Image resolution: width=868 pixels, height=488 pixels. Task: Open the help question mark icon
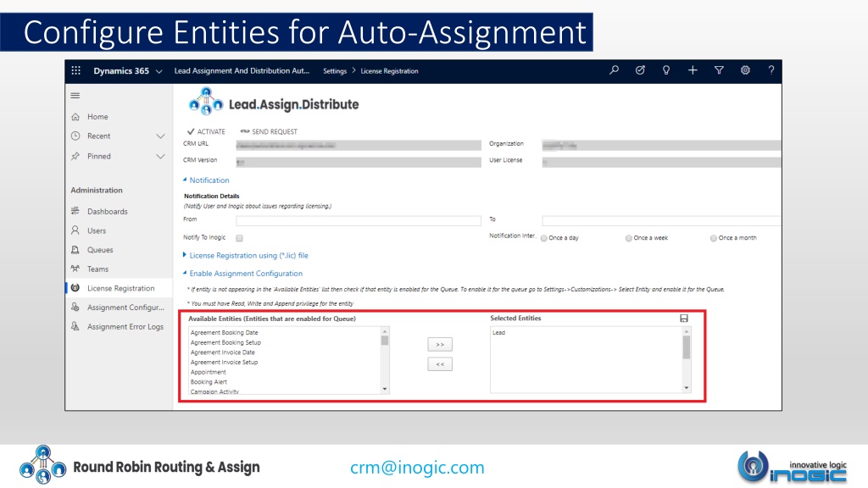pos(771,70)
